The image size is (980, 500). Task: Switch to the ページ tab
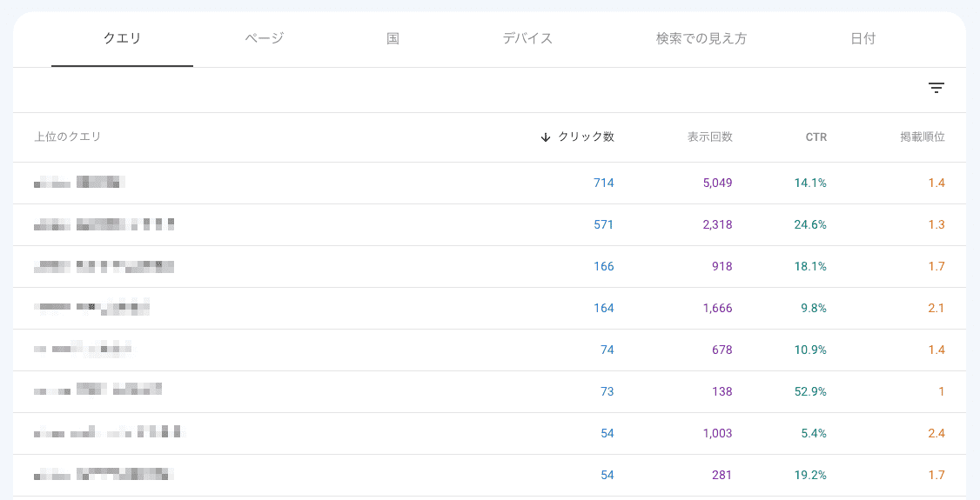point(264,39)
